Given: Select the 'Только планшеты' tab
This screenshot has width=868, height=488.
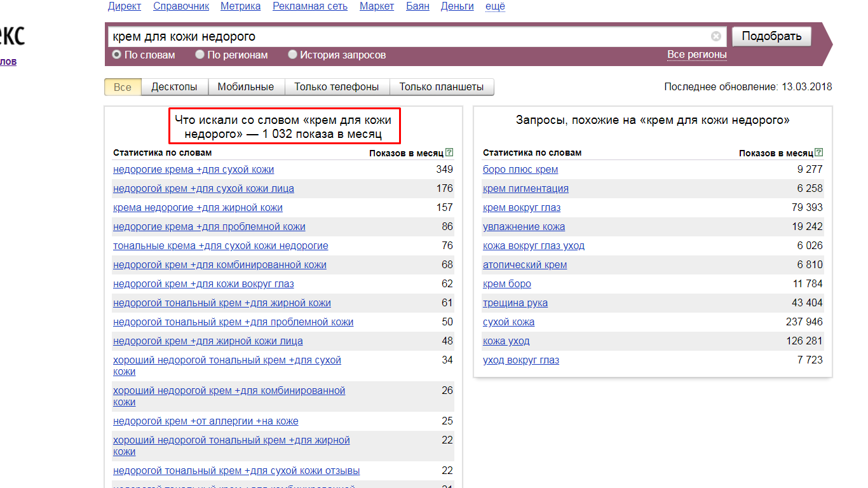Looking at the screenshot, I should click(442, 87).
